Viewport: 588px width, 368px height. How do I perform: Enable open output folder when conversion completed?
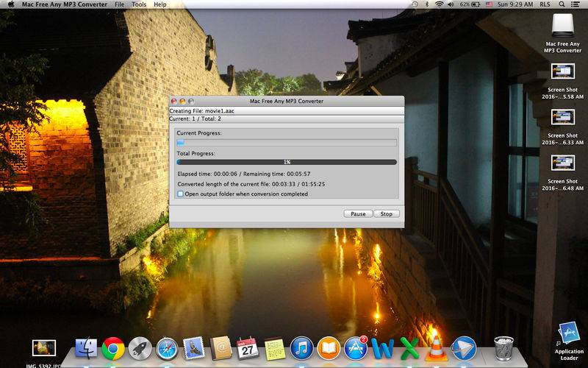pyautogui.click(x=180, y=194)
